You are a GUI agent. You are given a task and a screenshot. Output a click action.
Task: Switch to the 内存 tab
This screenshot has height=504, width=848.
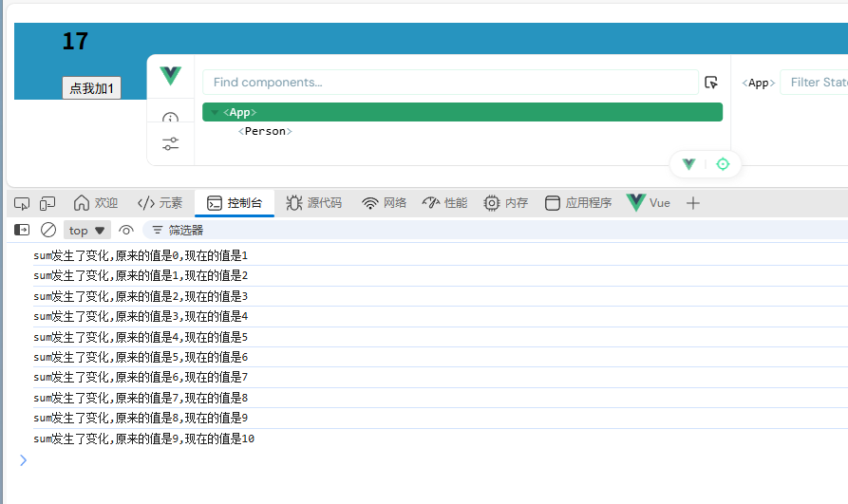tap(505, 203)
